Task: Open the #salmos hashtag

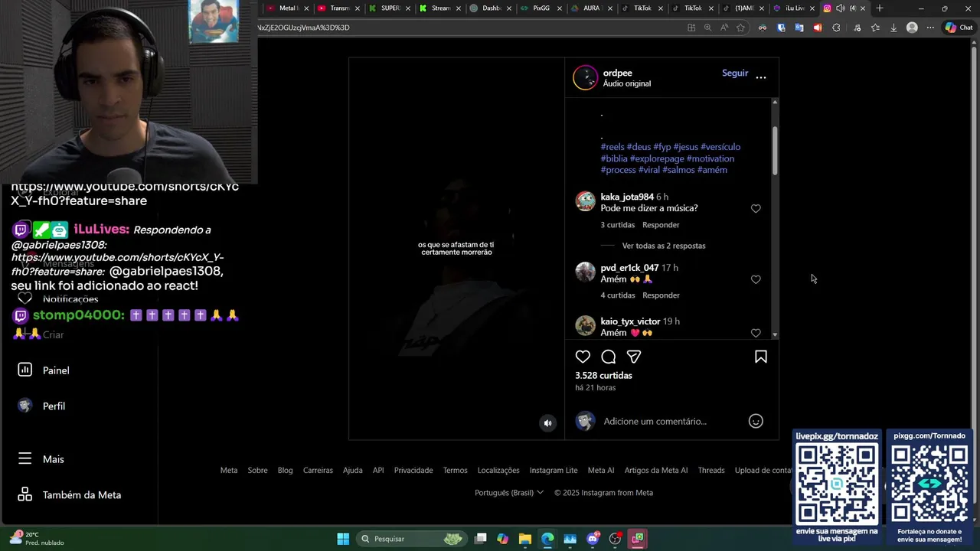Action: (678, 170)
